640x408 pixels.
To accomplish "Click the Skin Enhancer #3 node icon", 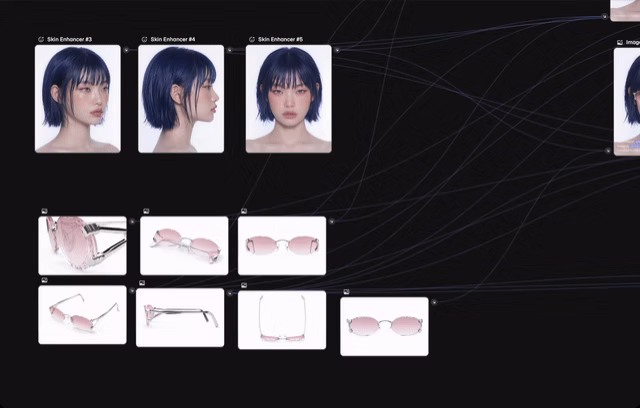I will pos(41,40).
